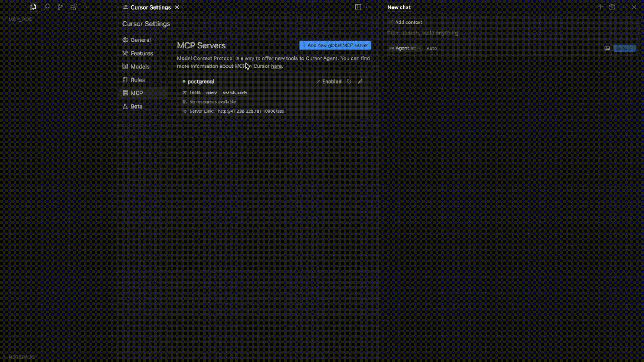Go to Rules settings section
Viewport: 644px width, 362px height.
(138, 80)
